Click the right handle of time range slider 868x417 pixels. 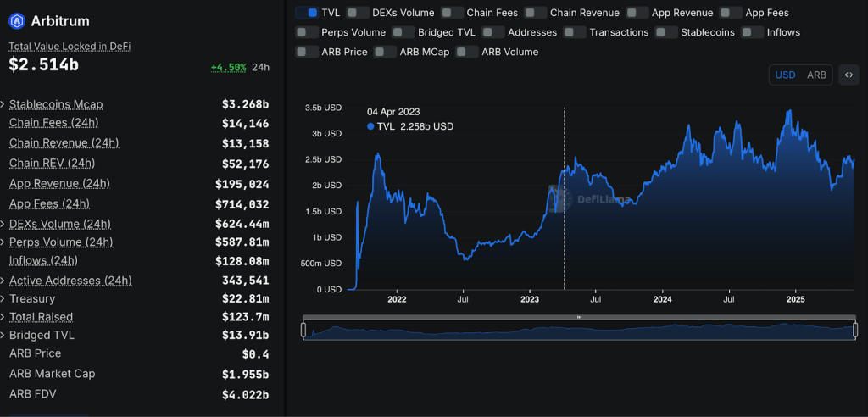point(855,330)
